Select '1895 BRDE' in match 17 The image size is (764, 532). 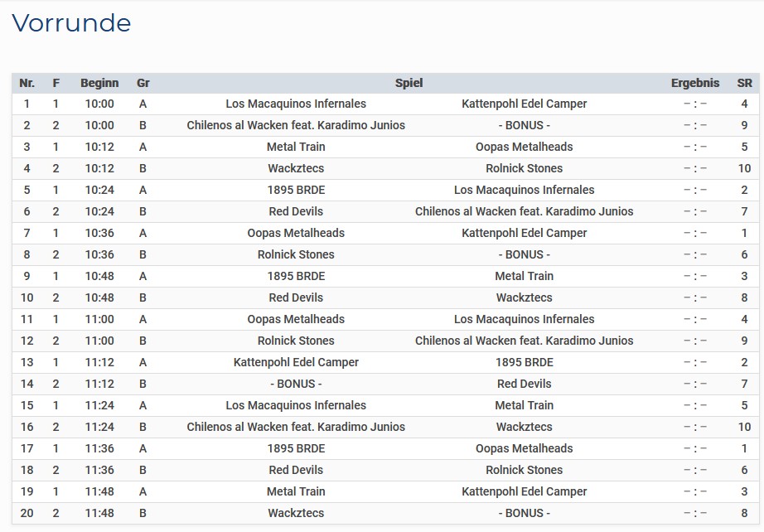point(296,448)
